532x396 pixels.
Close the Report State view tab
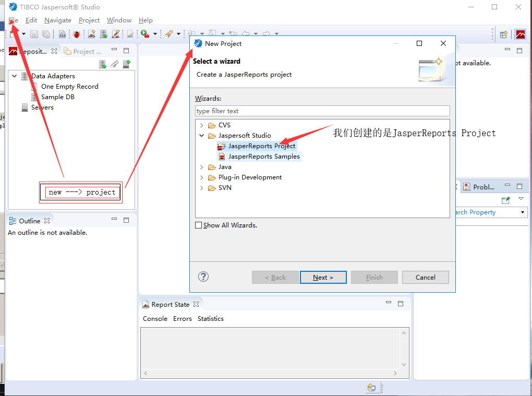(x=196, y=304)
